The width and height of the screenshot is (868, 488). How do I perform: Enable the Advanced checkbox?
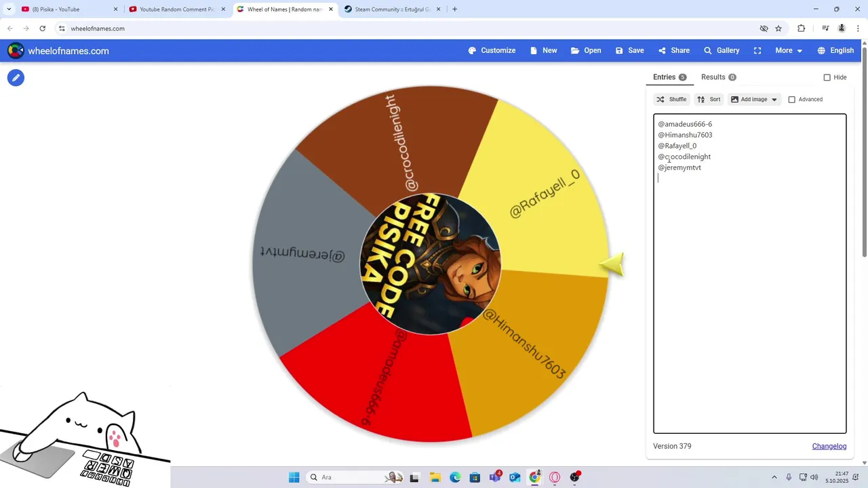[x=791, y=100]
